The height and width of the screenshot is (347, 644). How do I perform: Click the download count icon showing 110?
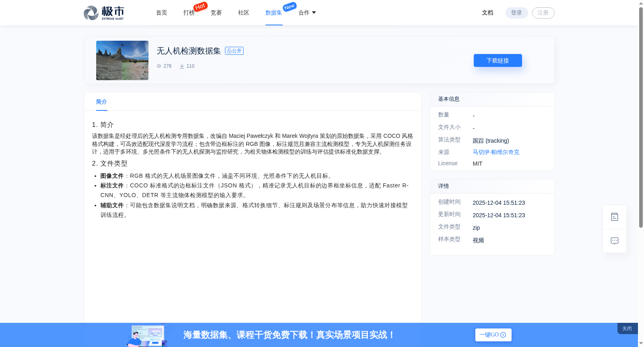point(182,66)
